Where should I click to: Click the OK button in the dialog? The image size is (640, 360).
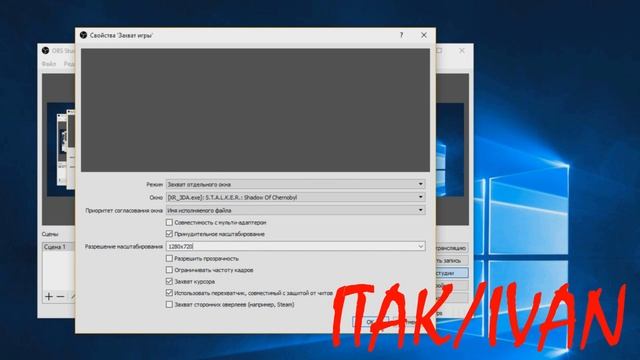(370, 322)
